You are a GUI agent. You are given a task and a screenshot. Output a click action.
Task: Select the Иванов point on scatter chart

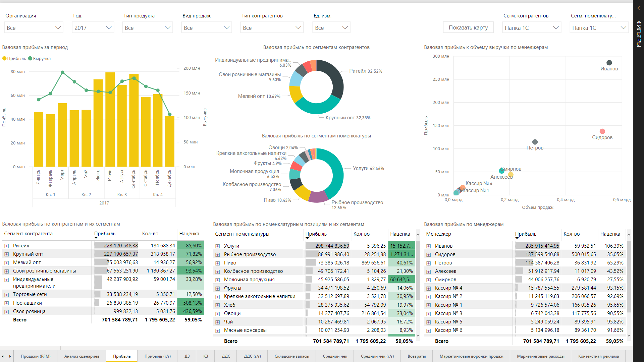point(609,63)
